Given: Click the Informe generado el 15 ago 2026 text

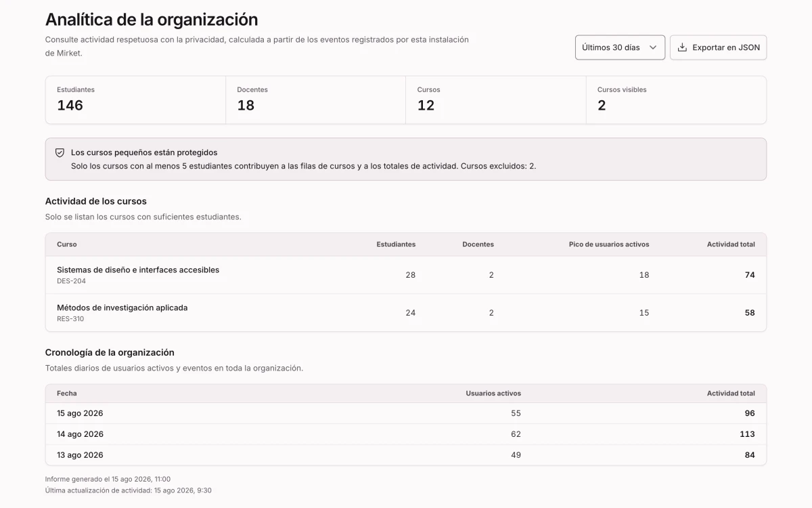Looking at the screenshot, I should click(x=108, y=479).
